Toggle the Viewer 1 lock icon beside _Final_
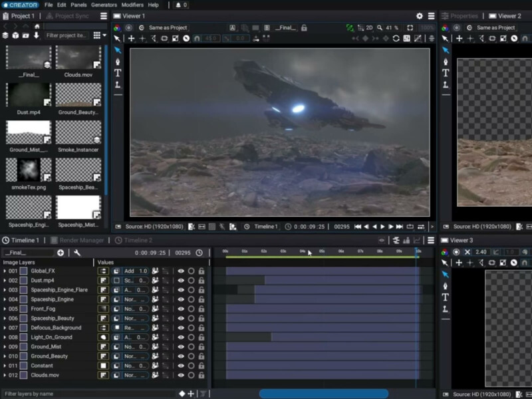The image size is (532, 399). 304,28
